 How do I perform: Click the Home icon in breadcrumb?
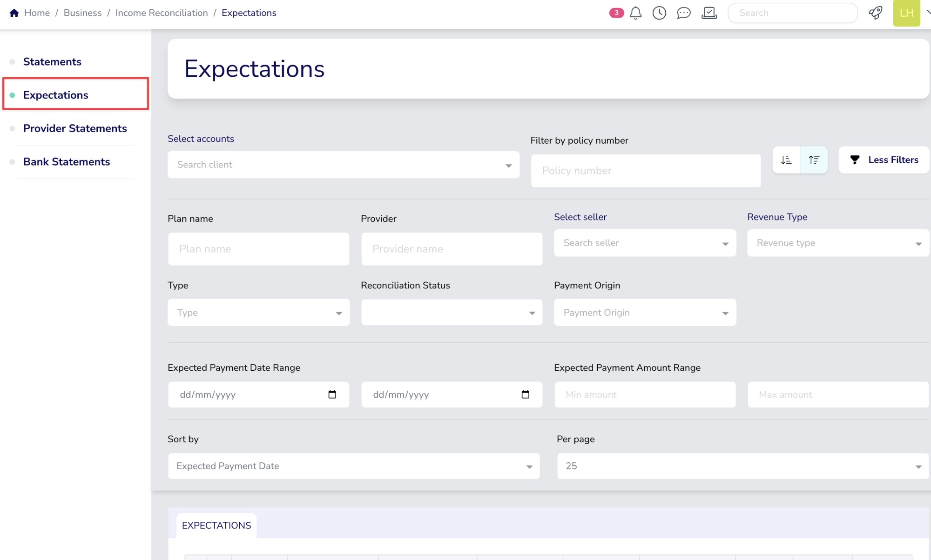pos(14,13)
